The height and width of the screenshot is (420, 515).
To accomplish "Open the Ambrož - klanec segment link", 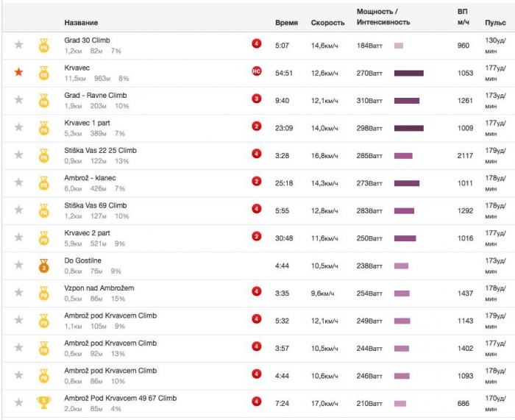I will pyautogui.click(x=90, y=178).
